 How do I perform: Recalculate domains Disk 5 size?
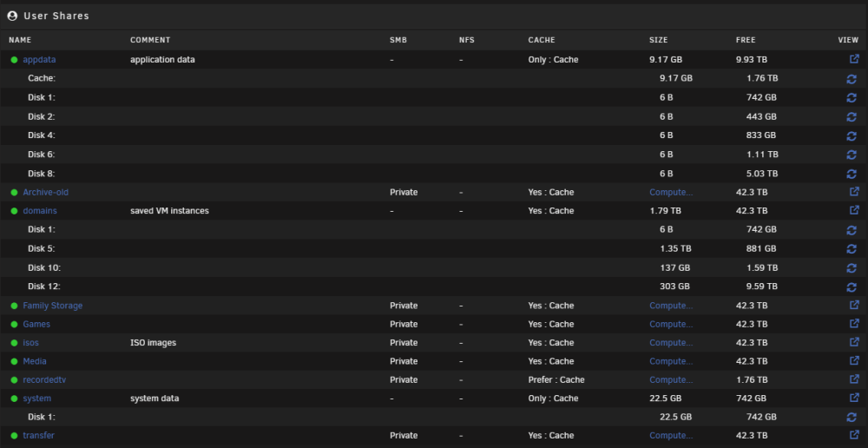click(852, 248)
